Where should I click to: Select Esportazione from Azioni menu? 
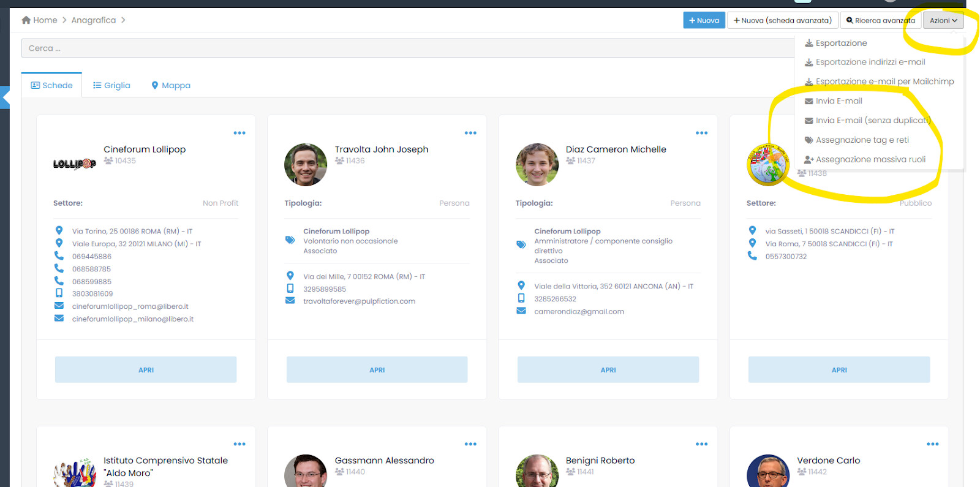tap(841, 43)
